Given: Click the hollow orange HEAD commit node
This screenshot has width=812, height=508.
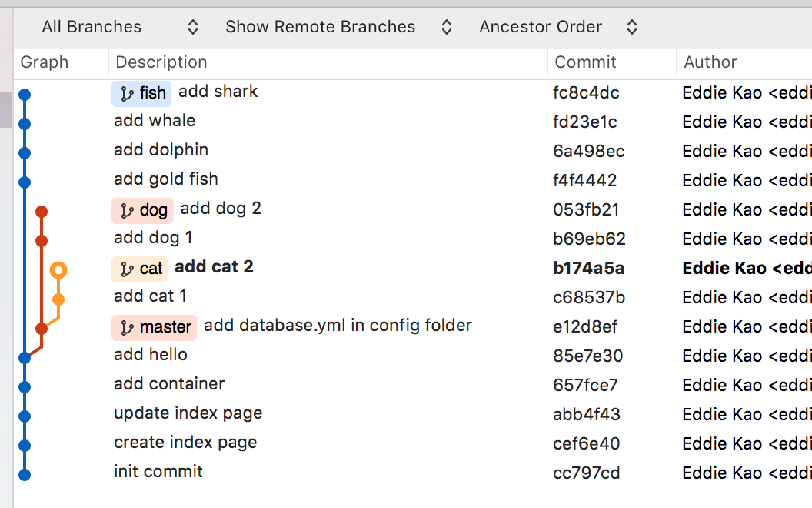Looking at the screenshot, I should pyautogui.click(x=58, y=270).
